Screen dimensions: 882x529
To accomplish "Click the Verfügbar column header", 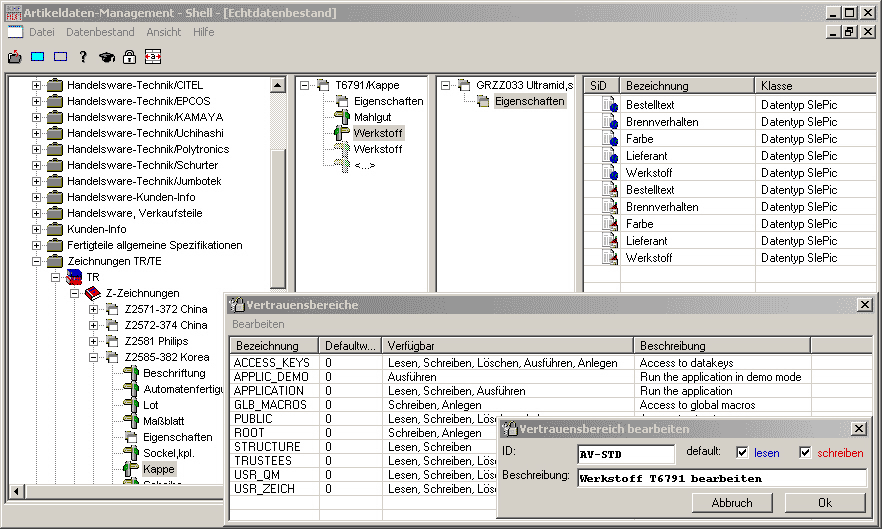I will [x=507, y=346].
